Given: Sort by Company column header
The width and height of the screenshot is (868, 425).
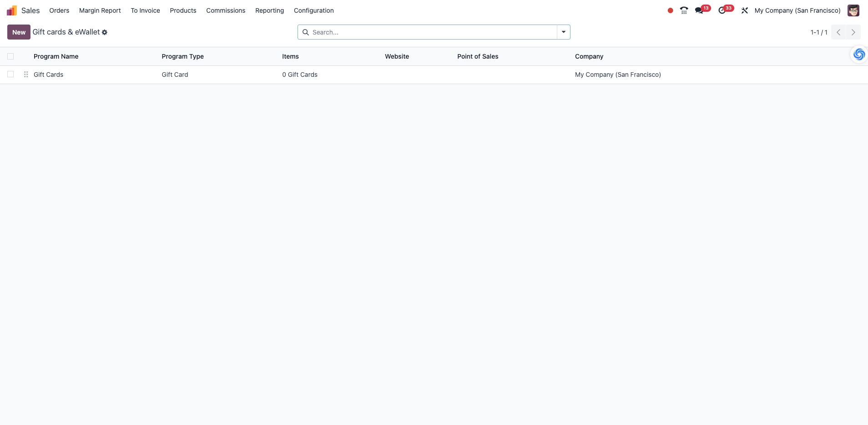Looking at the screenshot, I should point(589,56).
